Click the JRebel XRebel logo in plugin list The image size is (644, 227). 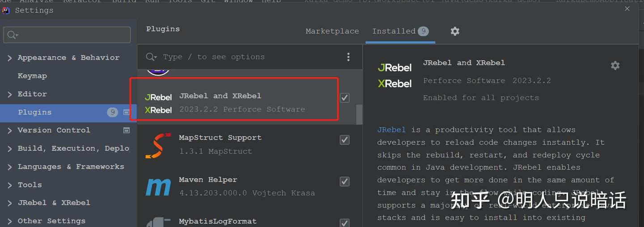point(158,103)
